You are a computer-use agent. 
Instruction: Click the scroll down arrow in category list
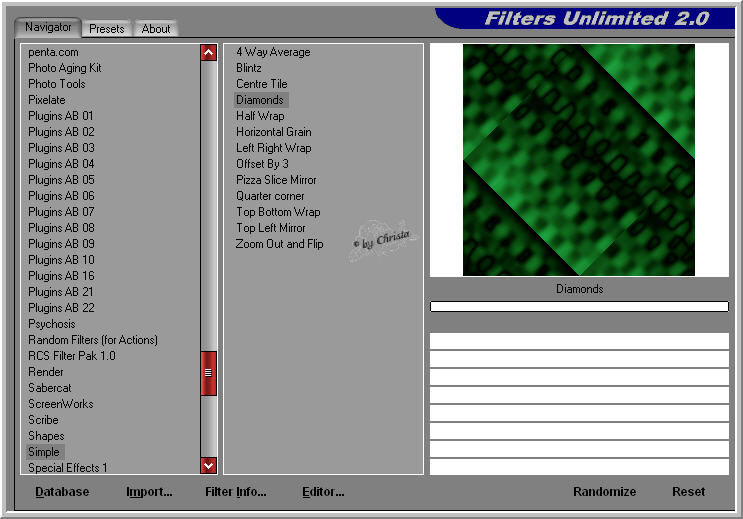coord(208,465)
